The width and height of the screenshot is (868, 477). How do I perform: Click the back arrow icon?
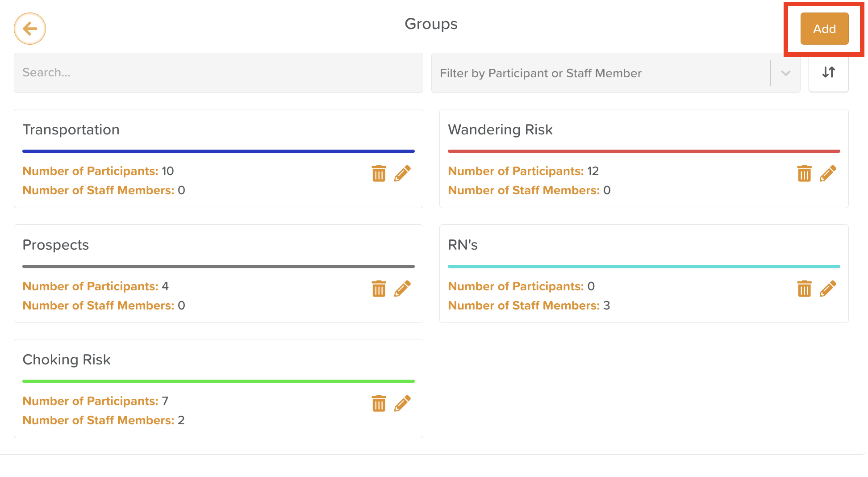pyautogui.click(x=30, y=29)
